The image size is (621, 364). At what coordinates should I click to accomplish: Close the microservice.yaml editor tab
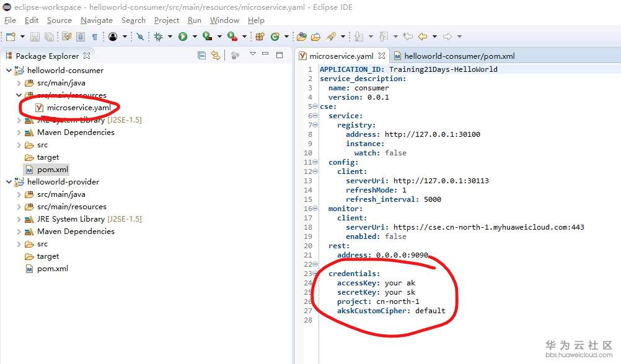381,56
